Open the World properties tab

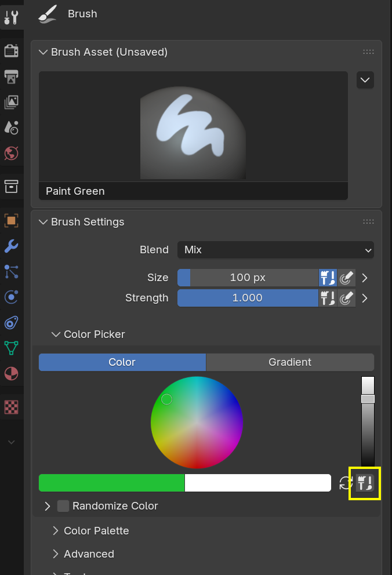point(12,153)
